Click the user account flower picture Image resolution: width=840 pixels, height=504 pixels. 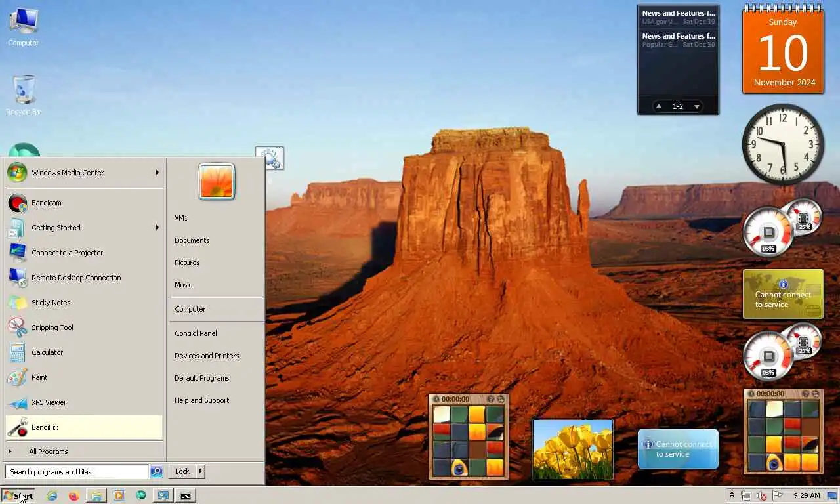pos(217,181)
